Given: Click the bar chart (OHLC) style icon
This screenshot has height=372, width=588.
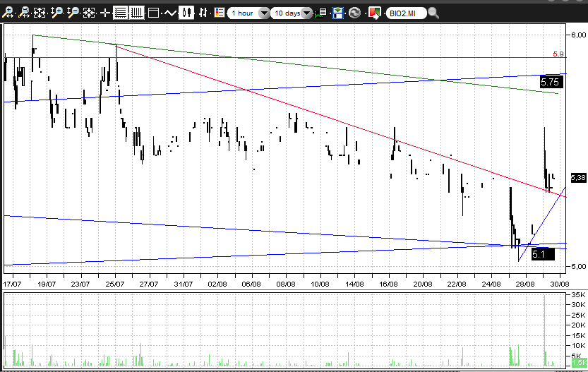Looking at the screenshot, I should (203, 13).
